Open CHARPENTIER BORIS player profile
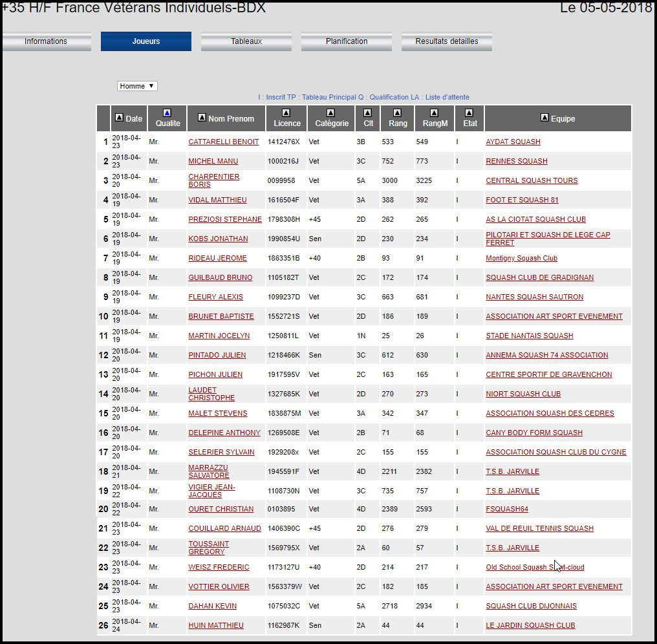This screenshot has width=657, height=644. click(x=213, y=180)
